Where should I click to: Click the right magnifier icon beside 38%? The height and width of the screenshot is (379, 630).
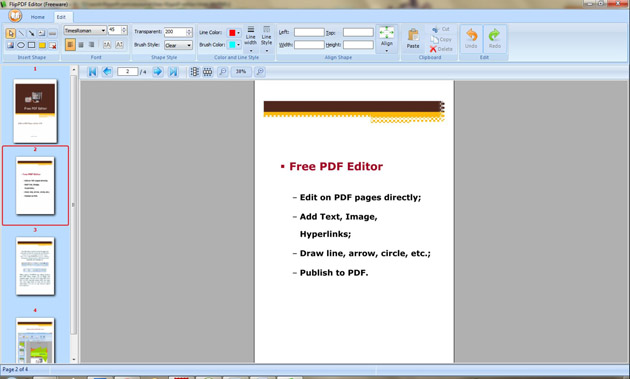pyautogui.click(x=260, y=72)
